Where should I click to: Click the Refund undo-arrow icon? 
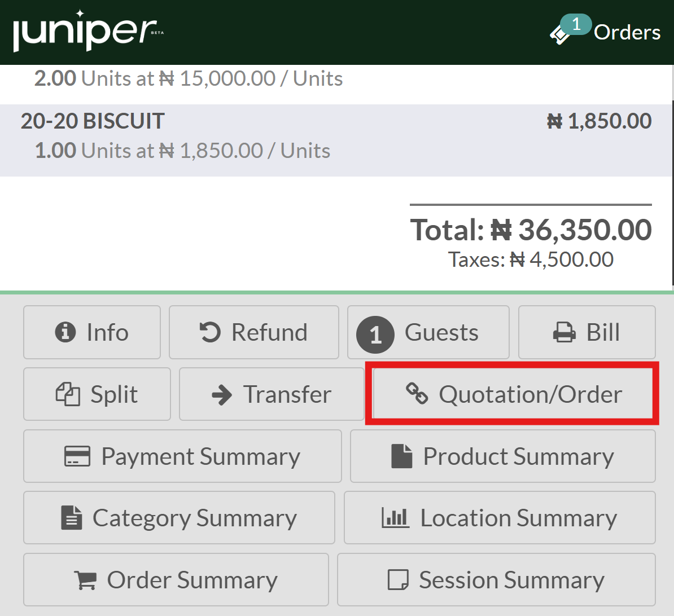coord(210,332)
